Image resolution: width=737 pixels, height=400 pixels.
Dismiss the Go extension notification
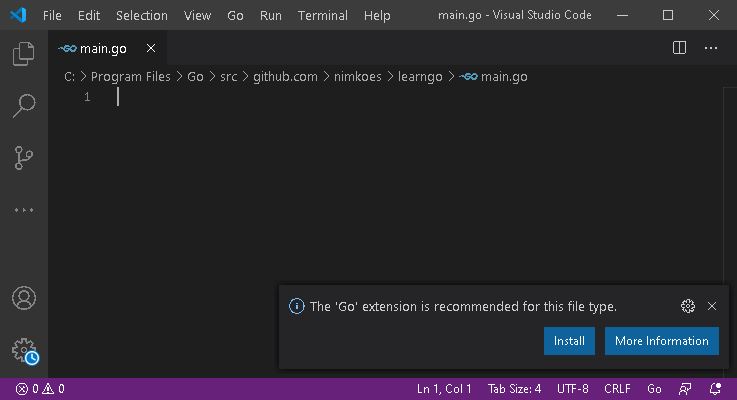pos(712,306)
